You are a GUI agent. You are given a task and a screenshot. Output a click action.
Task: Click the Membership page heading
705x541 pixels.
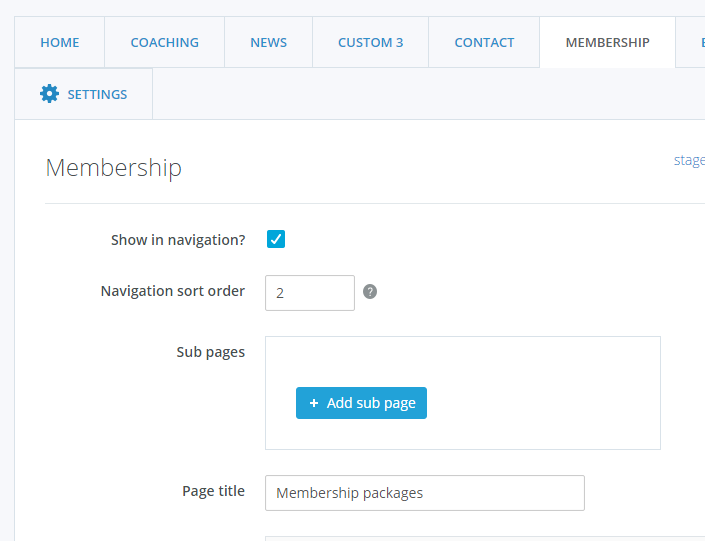[x=114, y=167]
